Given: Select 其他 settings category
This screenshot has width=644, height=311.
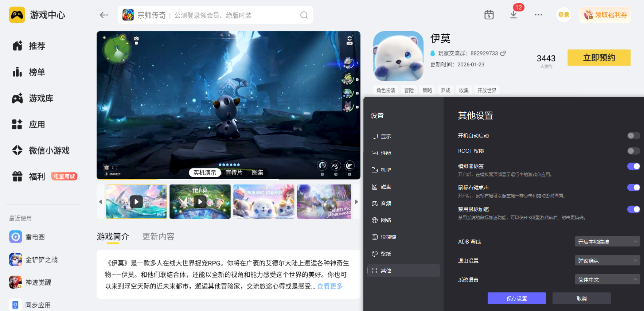Looking at the screenshot, I should [403, 271].
